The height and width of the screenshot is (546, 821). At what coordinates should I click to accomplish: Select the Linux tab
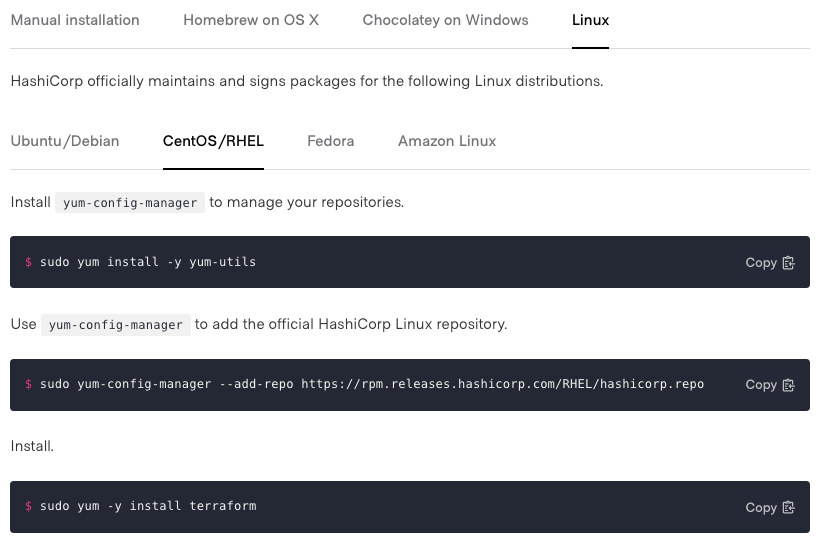590,20
